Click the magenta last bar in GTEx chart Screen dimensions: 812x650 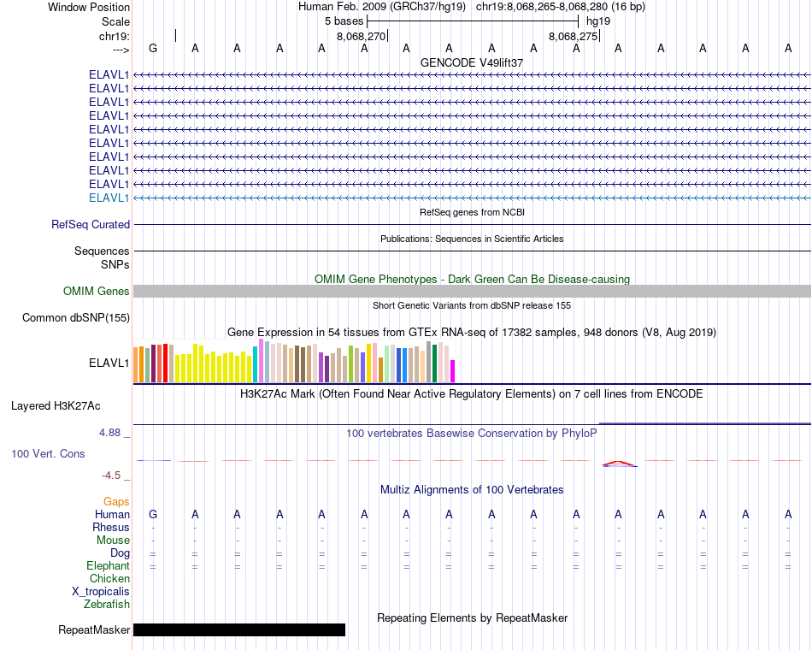click(453, 371)
